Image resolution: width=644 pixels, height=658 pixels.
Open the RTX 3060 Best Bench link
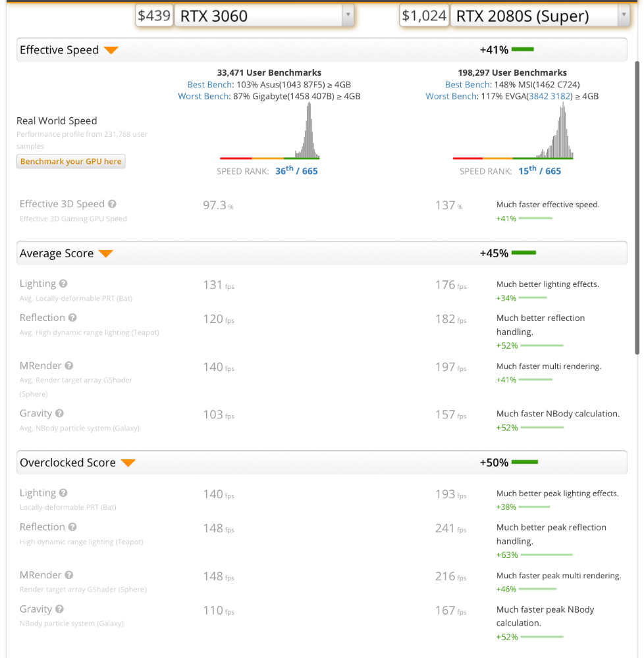[209, 85]
